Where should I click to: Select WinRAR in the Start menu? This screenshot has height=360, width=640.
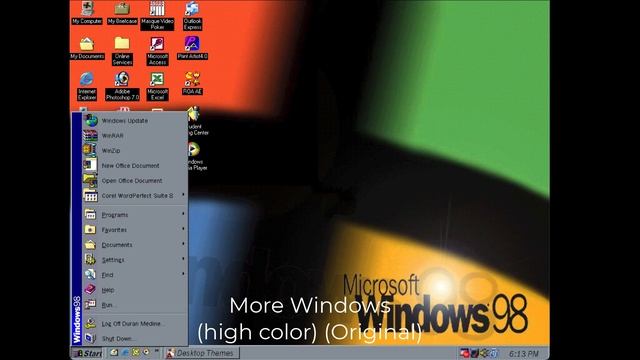135,136
